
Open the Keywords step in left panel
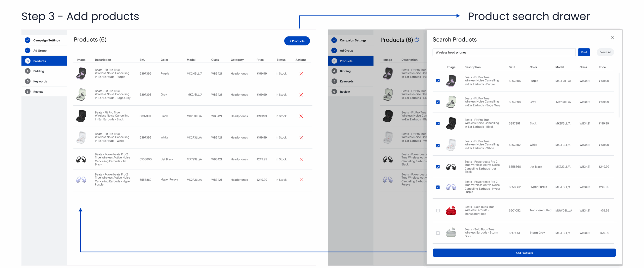44,81
